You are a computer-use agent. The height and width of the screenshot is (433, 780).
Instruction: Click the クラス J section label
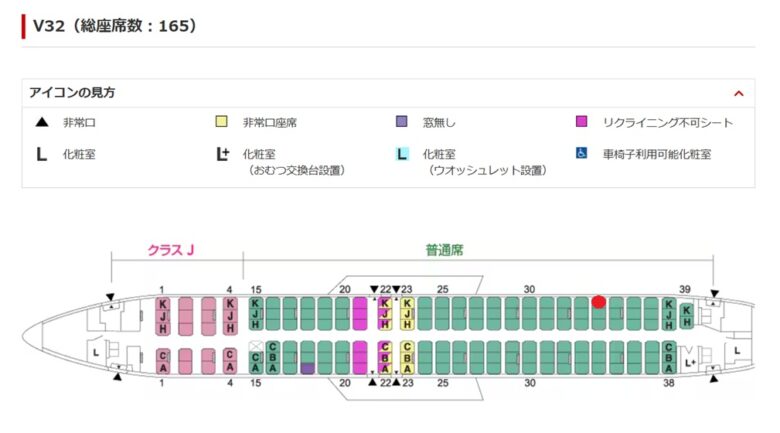171,250
